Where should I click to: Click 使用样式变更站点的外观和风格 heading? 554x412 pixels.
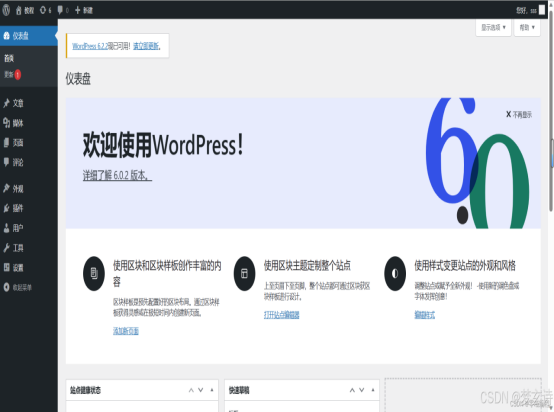point(465,265)
